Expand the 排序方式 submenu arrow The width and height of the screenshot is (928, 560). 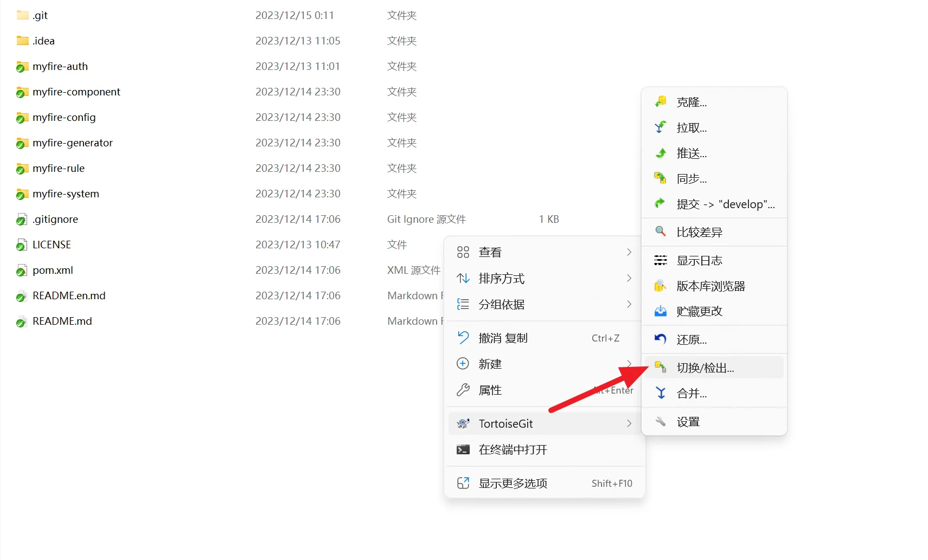coord(629,278)
